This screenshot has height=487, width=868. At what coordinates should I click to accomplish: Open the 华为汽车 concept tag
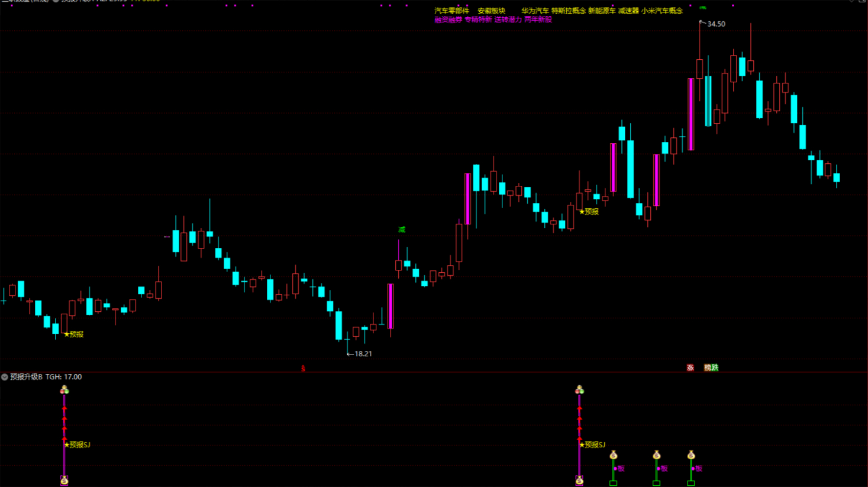coord(535,11)
